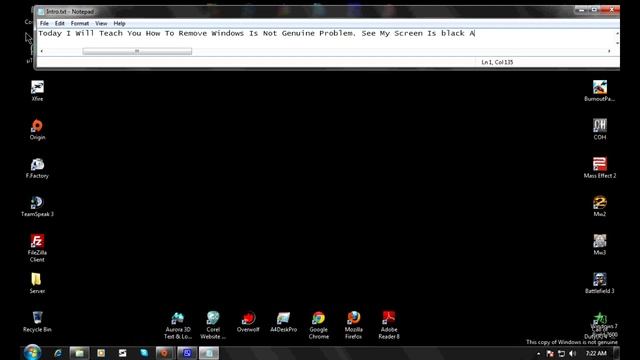The height and width of the screenshot is (360, 640).
Task: Select the Google Chrome desktop shortcut
Action: pos(318,325)
